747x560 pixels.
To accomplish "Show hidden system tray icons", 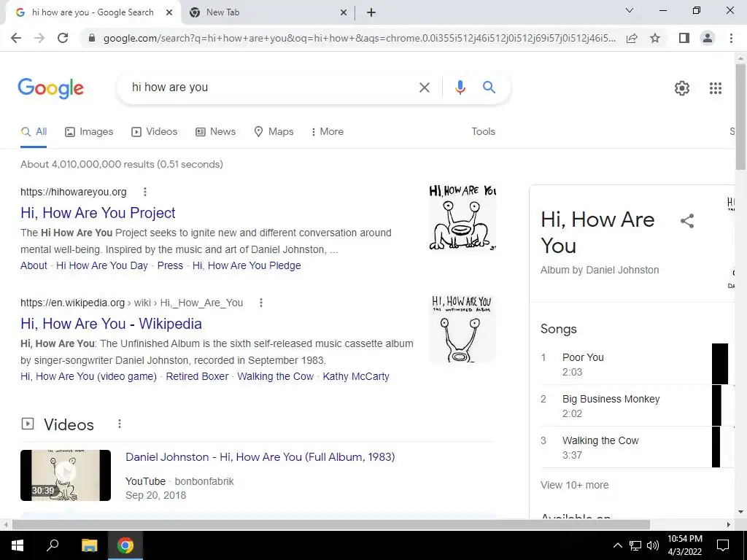I will click(617, 545).
